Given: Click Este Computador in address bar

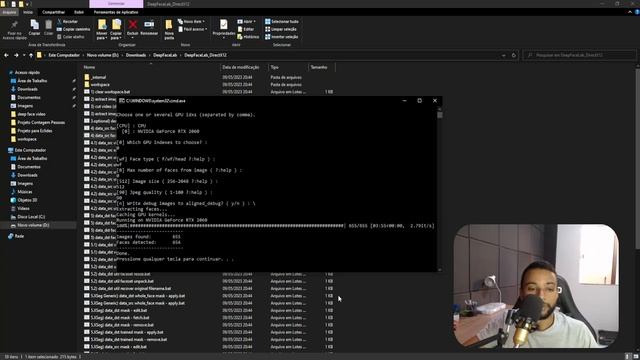Looking at the screenshot, I should 64,55.
